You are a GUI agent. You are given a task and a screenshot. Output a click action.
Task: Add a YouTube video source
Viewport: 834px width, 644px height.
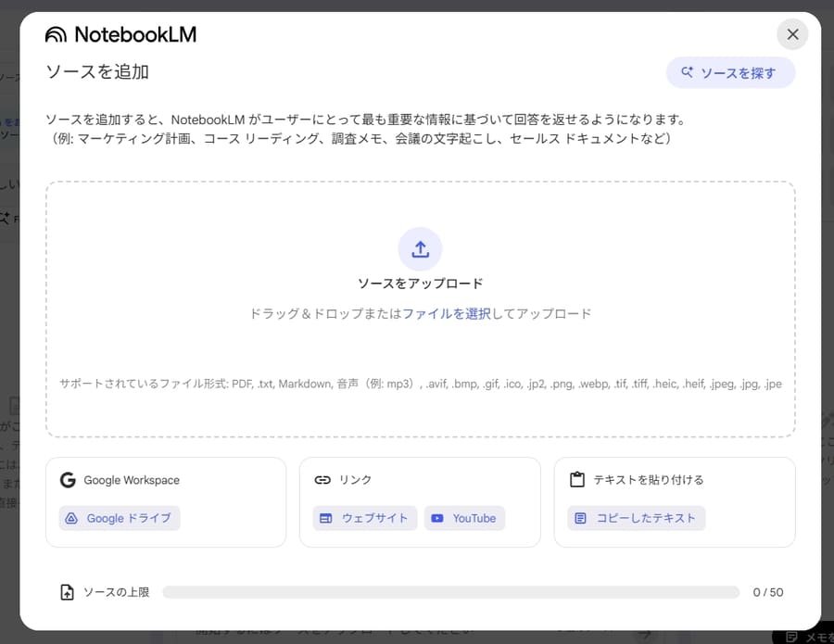(x=464, y=519)
